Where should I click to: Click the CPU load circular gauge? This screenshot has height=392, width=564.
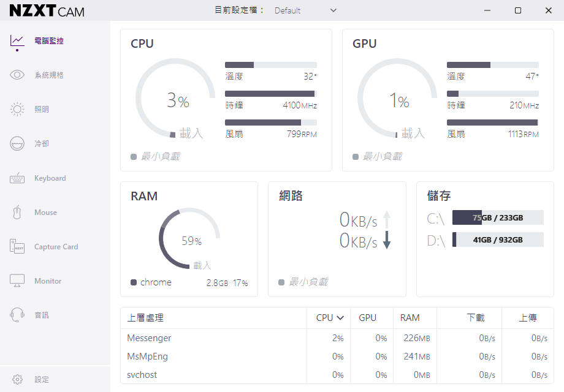[175, 100]
